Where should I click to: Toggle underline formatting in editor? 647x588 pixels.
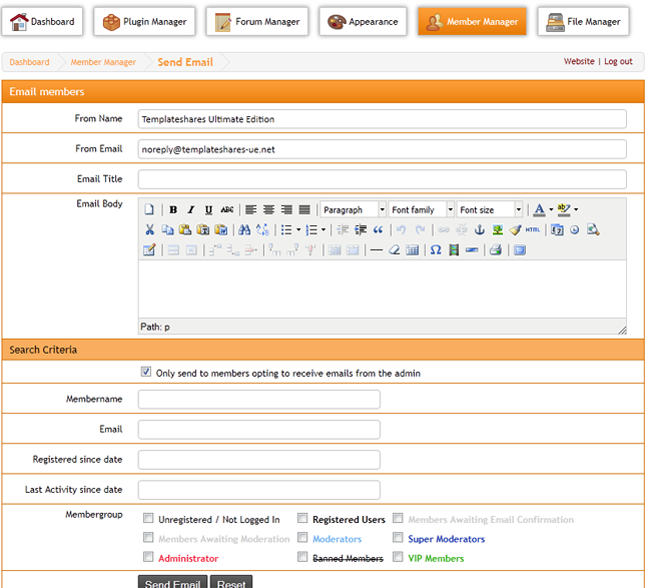point(209,210)
